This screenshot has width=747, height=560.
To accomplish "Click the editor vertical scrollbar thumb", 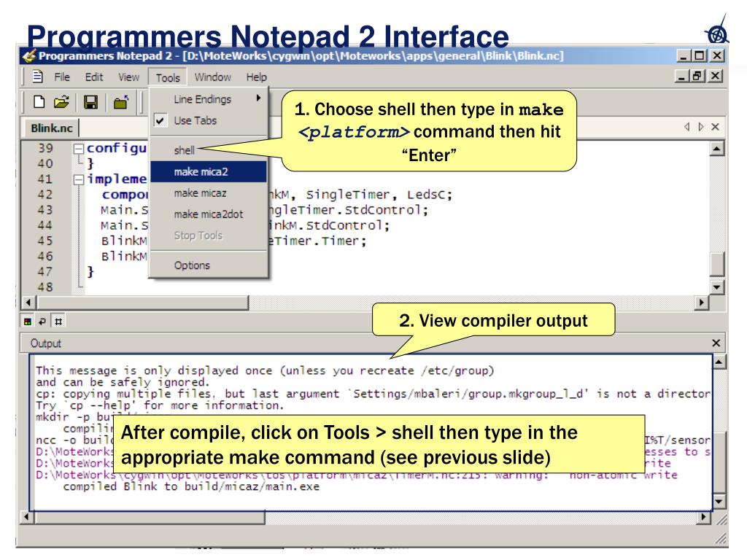I will [x=716, y=264].
